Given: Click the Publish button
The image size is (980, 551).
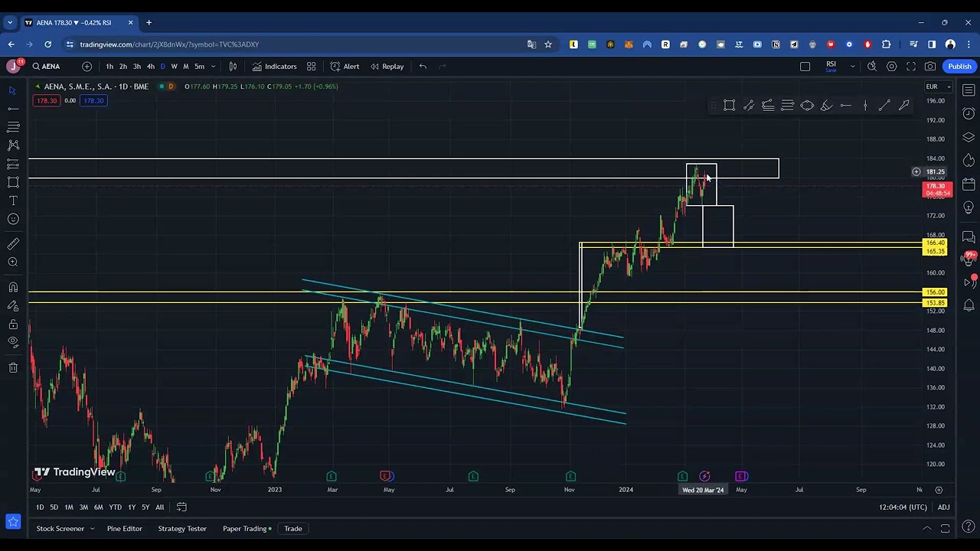Looking at the screenshot, I should click(959, 67).
